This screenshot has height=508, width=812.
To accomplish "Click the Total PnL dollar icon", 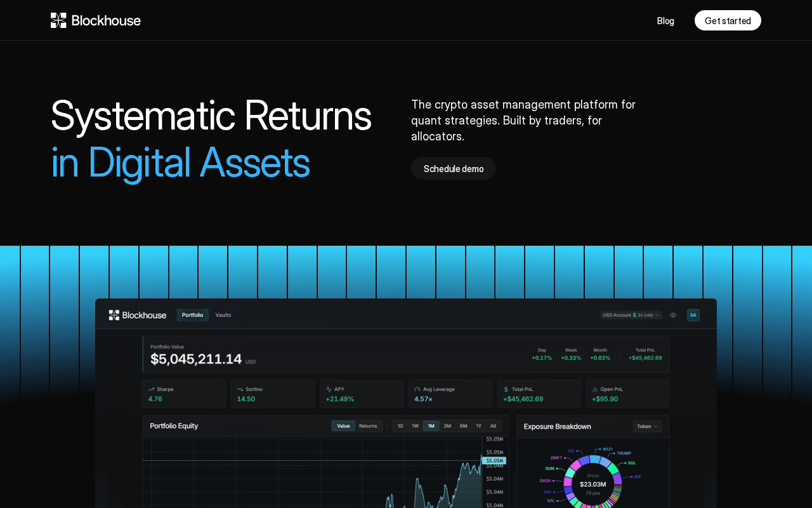I will pyautogui.click(x=506, y=389).
